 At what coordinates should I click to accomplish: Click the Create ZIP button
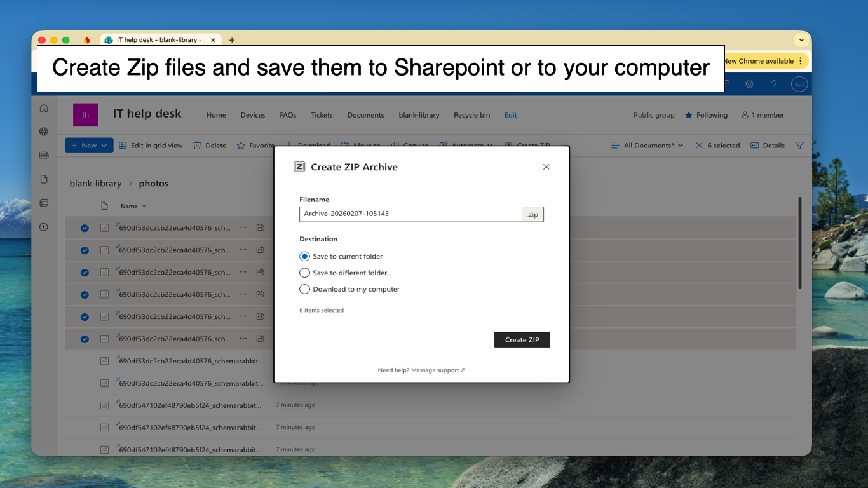(522, 339)
